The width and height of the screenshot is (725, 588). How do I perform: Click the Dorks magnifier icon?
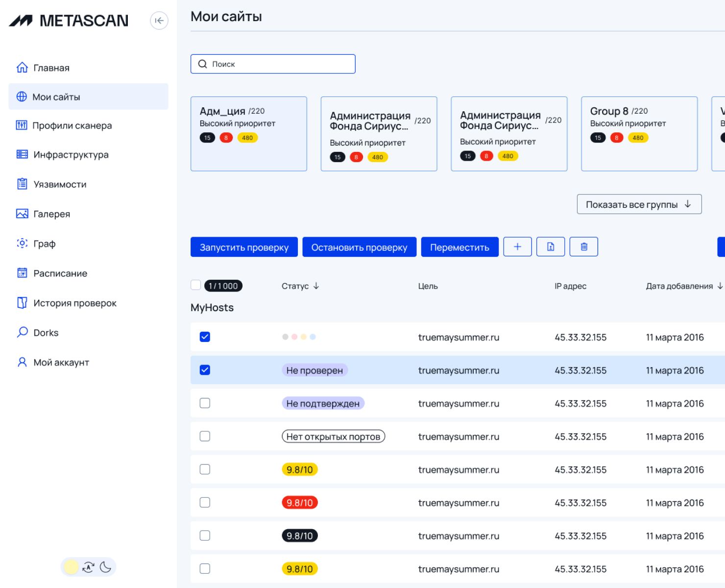click(22, 332)
